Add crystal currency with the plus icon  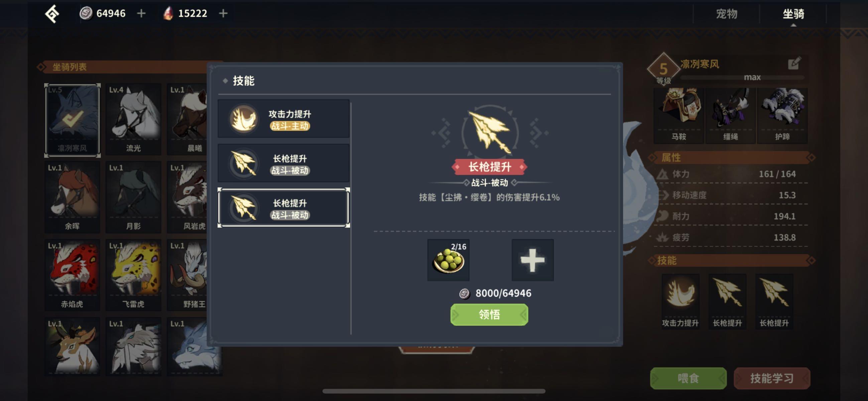(x=223, y=13)
